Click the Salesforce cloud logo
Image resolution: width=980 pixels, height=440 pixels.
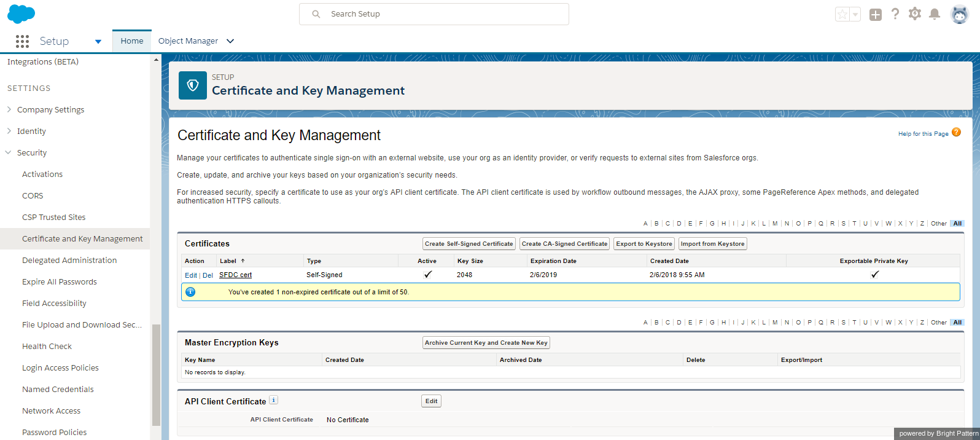tap(21, 14)
